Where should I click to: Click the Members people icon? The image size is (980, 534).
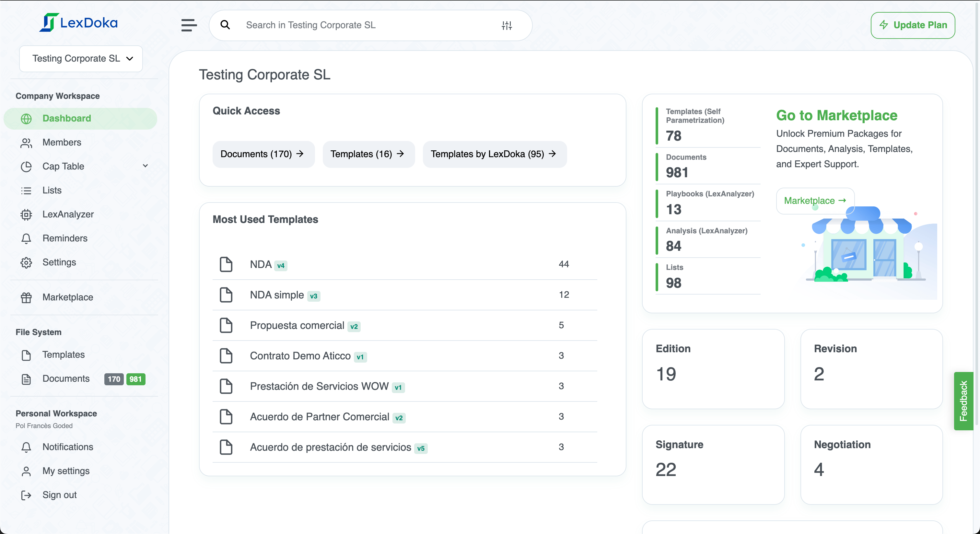coord(26,143)
